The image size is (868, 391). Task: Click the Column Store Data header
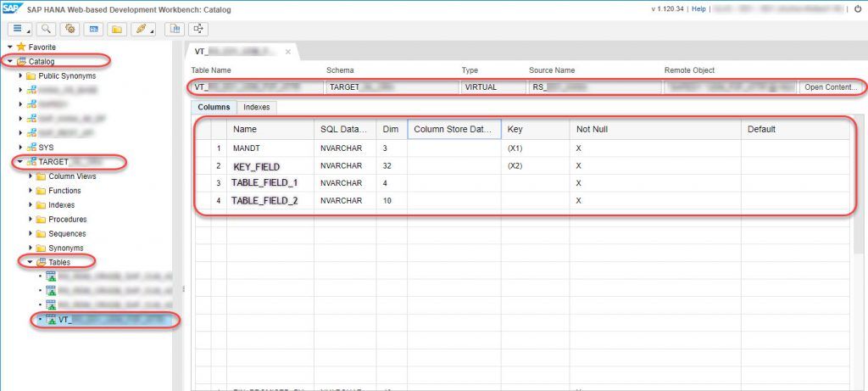pos(454,129)
